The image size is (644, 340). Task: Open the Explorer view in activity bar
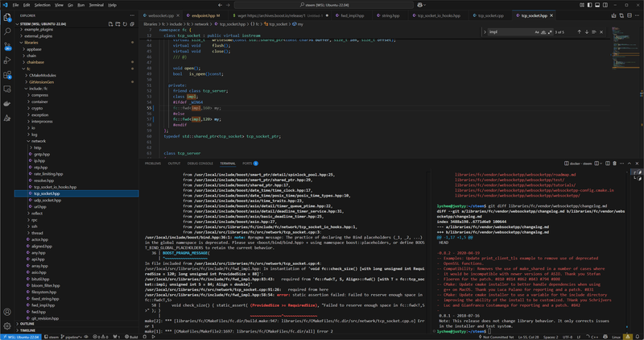(7, 17)
